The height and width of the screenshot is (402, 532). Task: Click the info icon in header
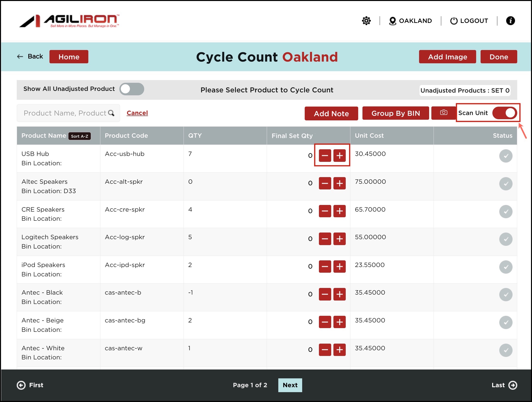point(510,21)
